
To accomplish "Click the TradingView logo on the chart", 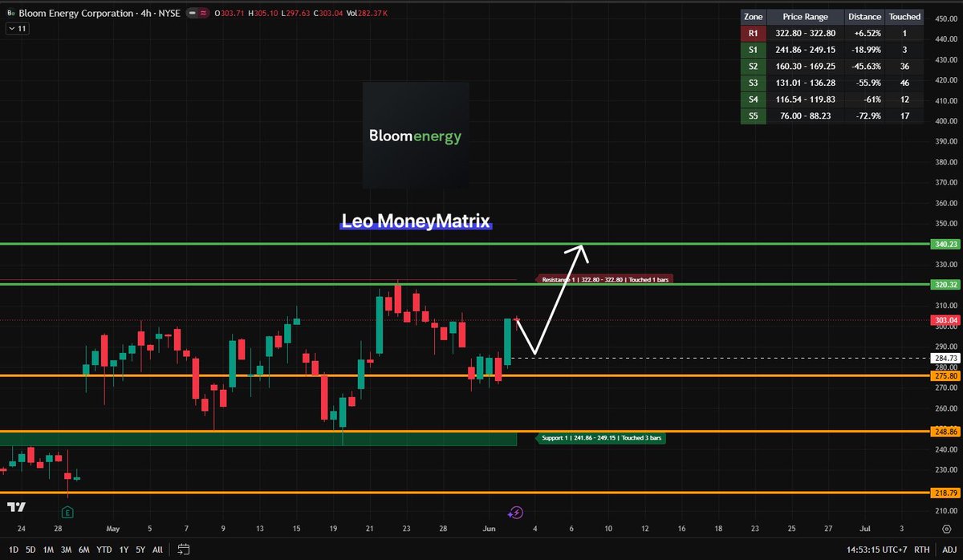I will coord(16,507).
